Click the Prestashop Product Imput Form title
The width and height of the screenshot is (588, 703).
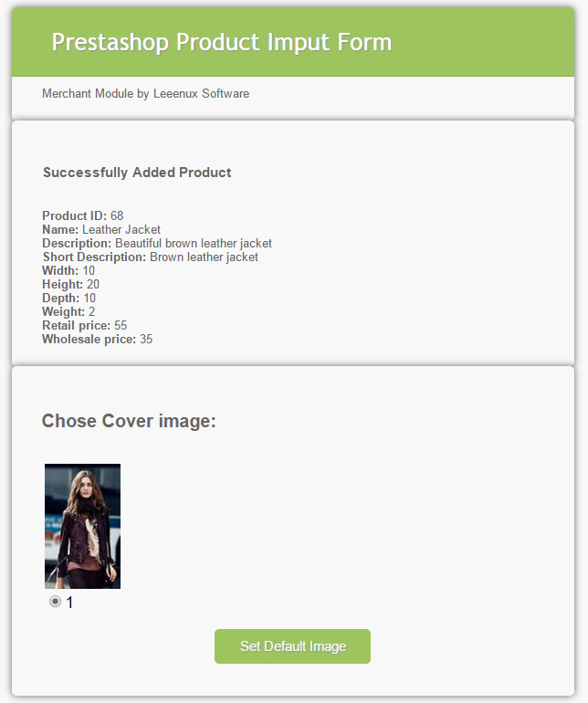[222, 43]
